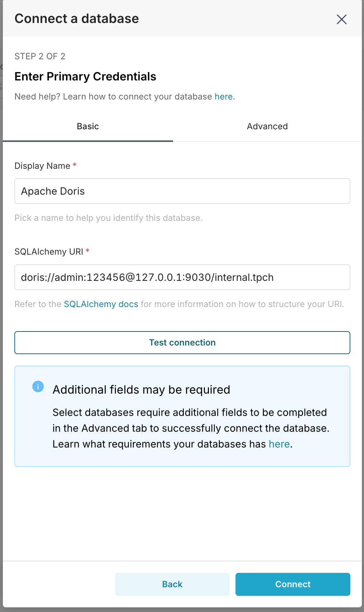Focus the SQLAlchemy URI input field

pos(182,278)
